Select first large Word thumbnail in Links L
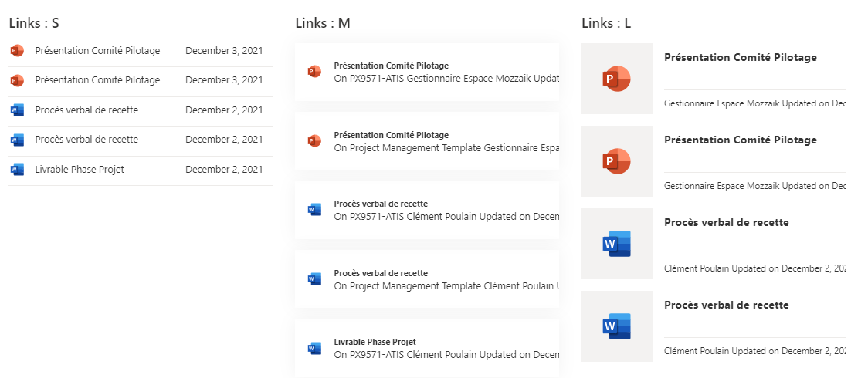Image resolution: width=868 pixels, height=378 pixels. 617,244
